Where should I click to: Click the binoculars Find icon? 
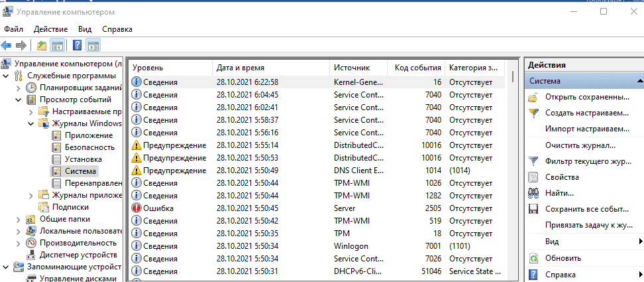coord(533,193)
